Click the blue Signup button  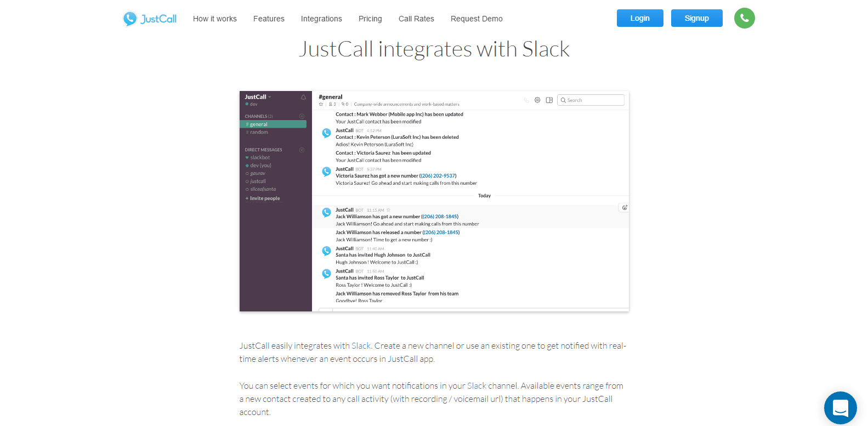697,18
